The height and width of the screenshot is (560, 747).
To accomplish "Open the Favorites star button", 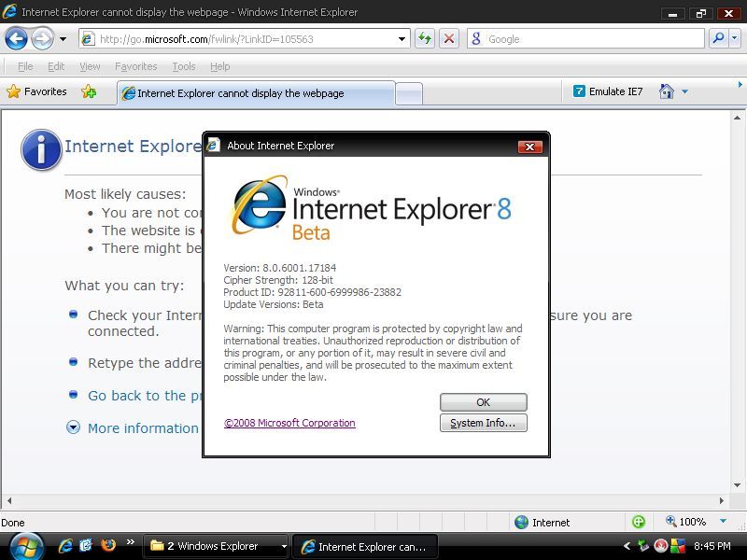I will (37, 91).
